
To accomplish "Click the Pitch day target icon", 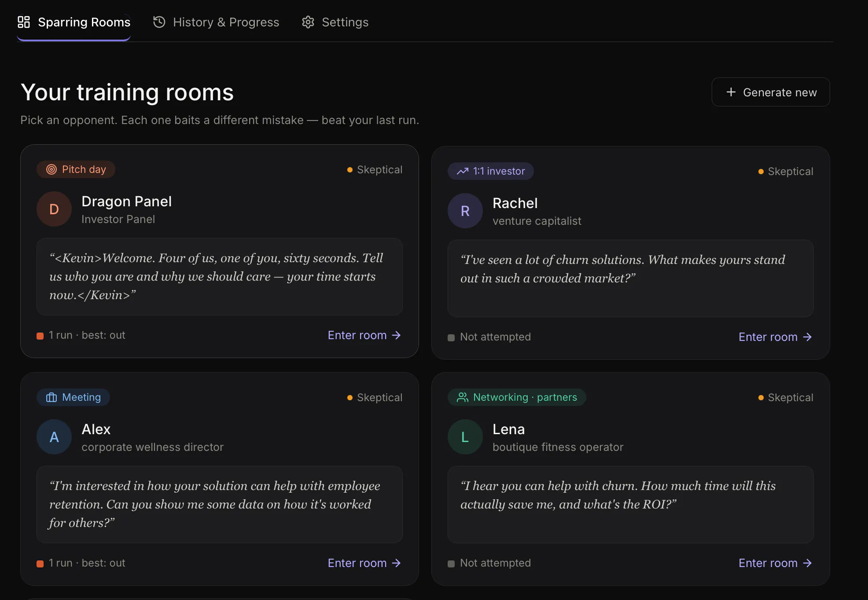I will (x=51, y=169).
